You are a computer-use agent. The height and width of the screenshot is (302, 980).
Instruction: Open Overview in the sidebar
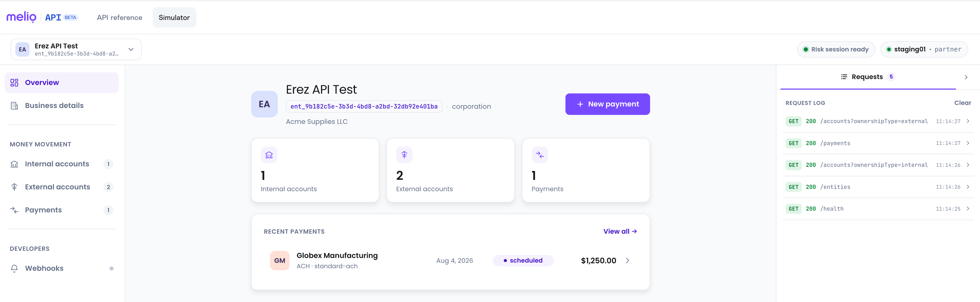(x=62, y=83)
